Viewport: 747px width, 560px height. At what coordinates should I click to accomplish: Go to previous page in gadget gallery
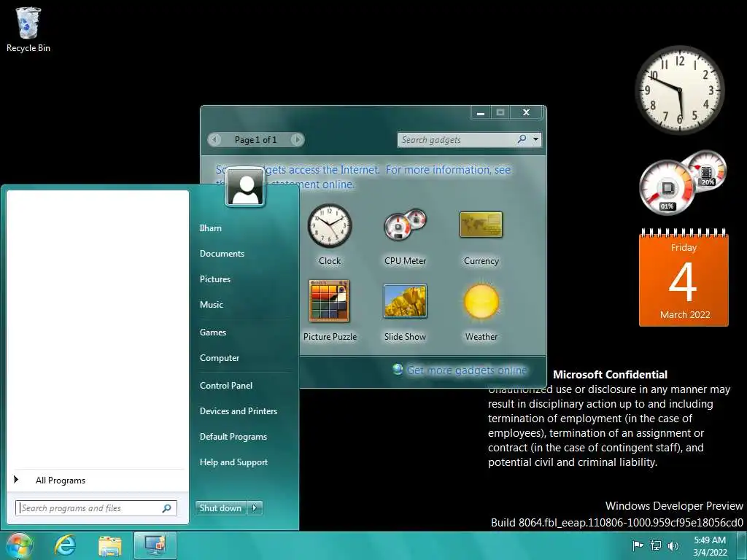(214, 139)
